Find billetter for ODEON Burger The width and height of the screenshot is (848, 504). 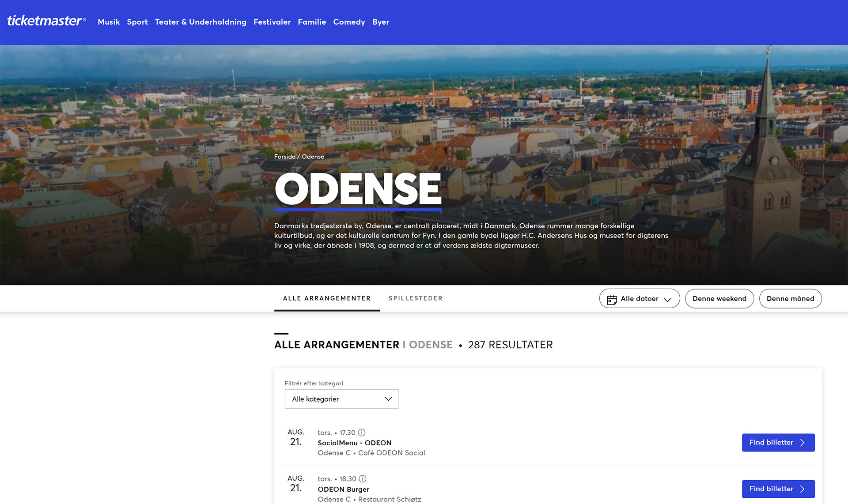pos(778,489)
